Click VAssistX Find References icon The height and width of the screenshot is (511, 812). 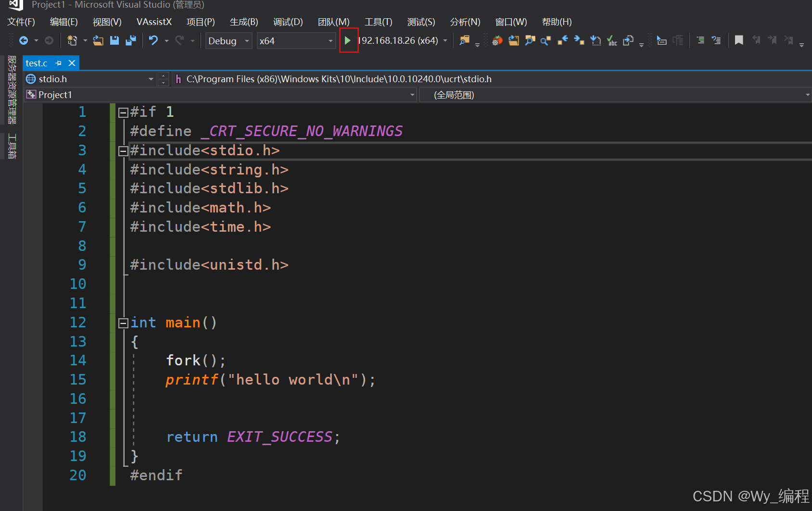[x=546, y=41]
